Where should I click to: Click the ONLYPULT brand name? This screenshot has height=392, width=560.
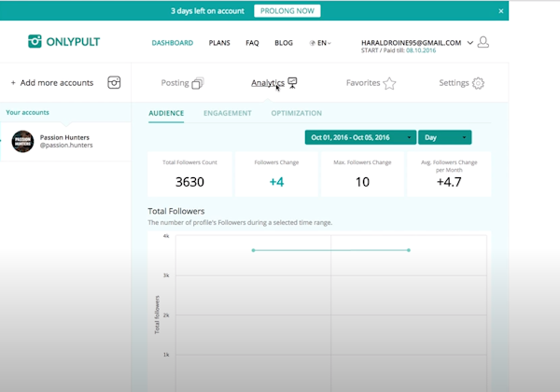73,42
